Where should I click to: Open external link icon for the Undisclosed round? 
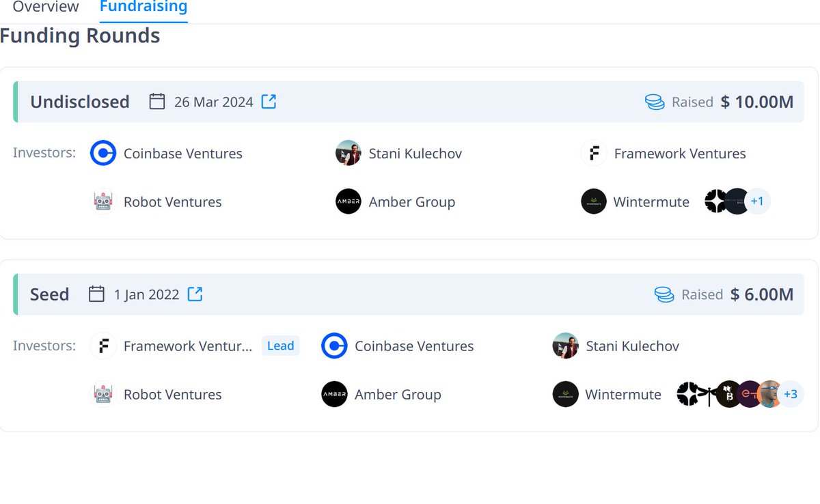[269, 102]
